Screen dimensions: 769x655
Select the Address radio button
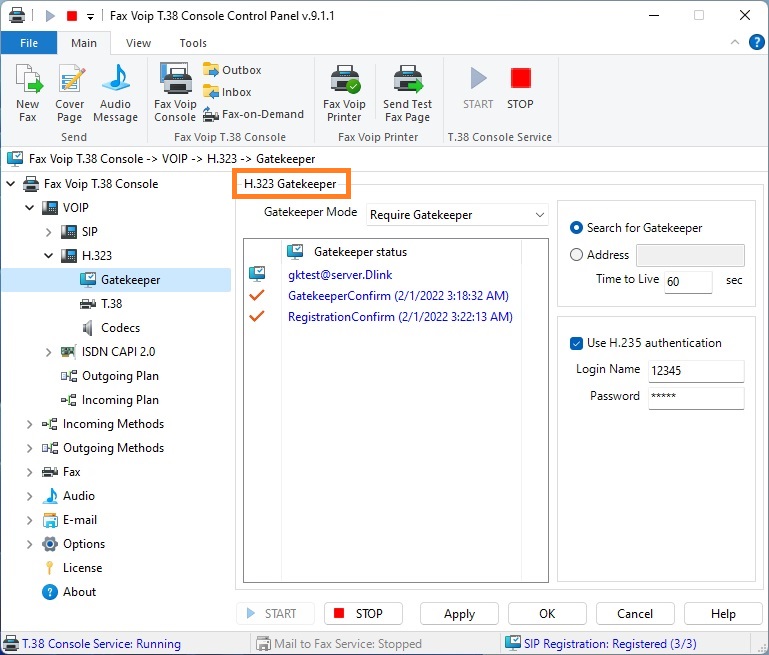click(x=576, y=255)
